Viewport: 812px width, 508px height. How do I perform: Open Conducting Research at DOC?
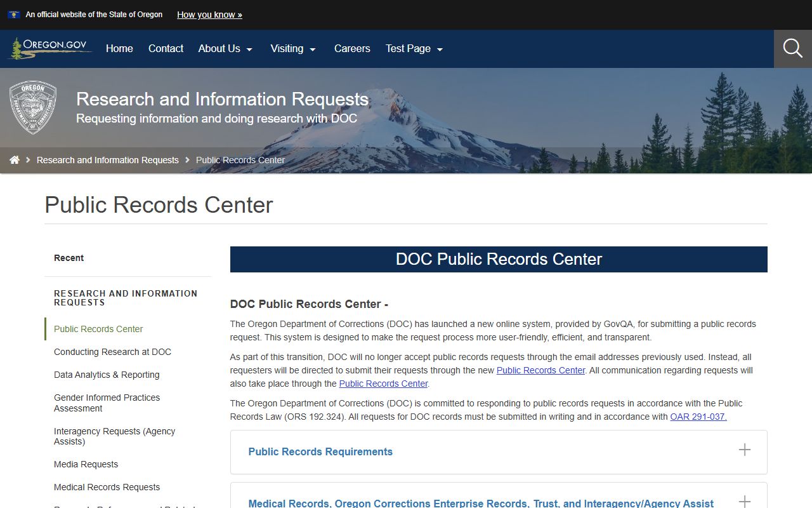(112, 352)
